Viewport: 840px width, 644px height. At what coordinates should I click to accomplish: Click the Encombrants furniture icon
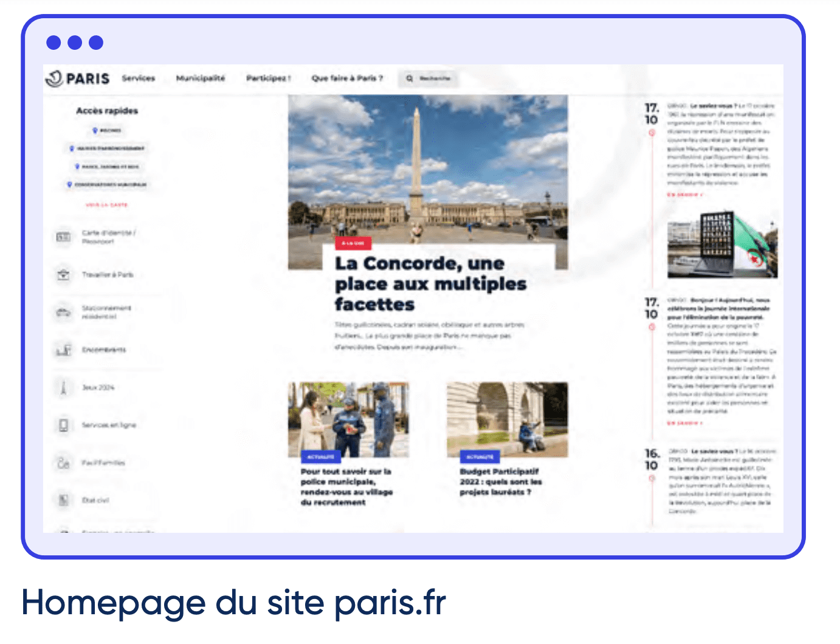(x=63, y=350)
